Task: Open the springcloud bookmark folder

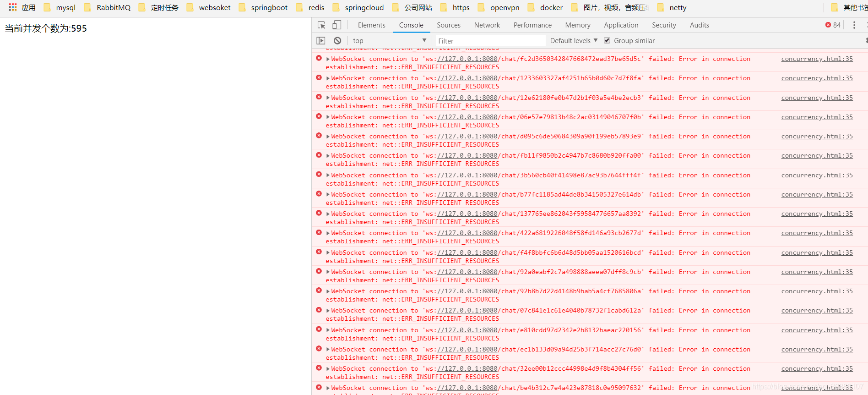Action: [358, 7]
